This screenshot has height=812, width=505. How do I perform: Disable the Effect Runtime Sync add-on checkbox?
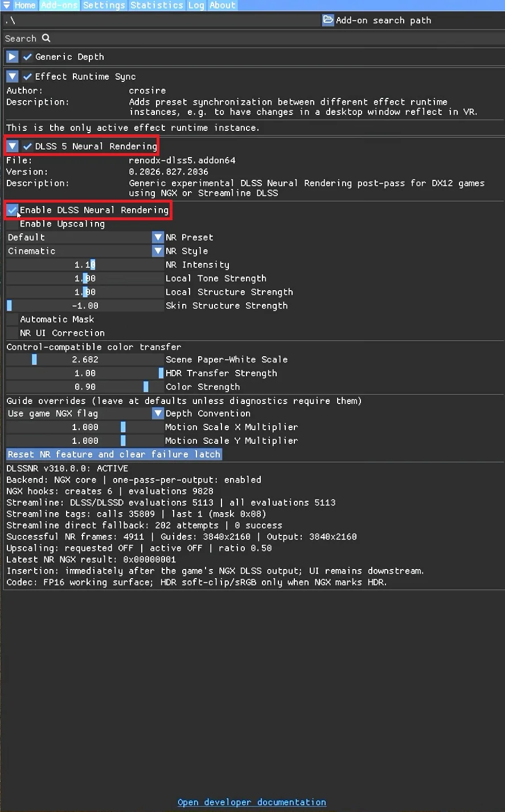click(x=27, y=76)
